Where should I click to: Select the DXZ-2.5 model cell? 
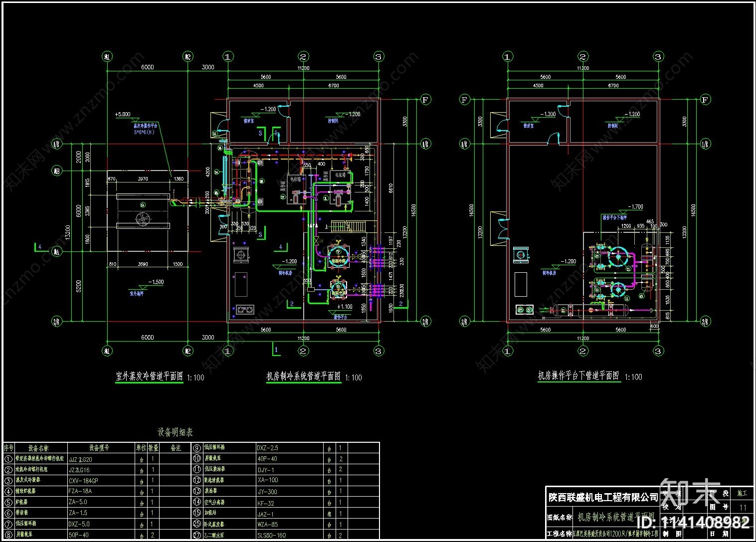click(x=267, y=448)
